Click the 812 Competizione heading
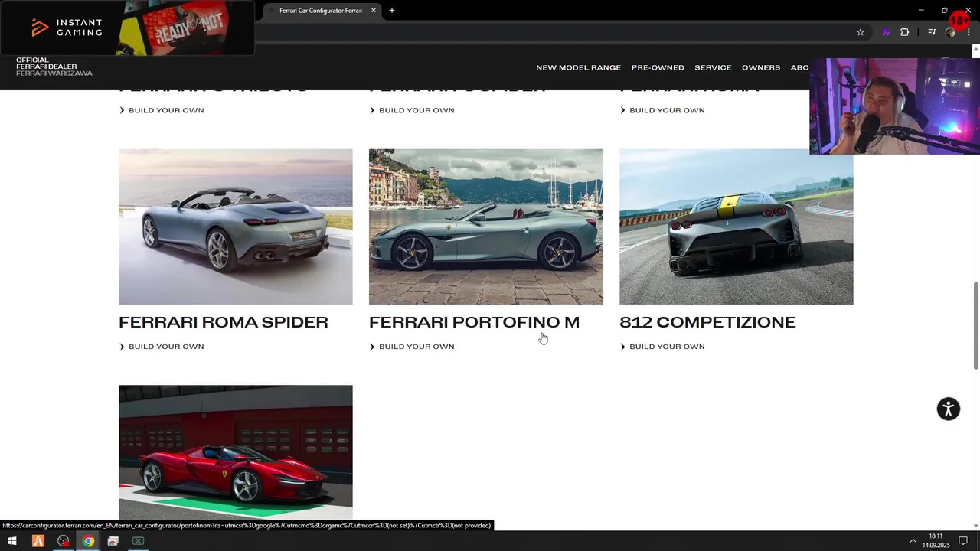 708,322
